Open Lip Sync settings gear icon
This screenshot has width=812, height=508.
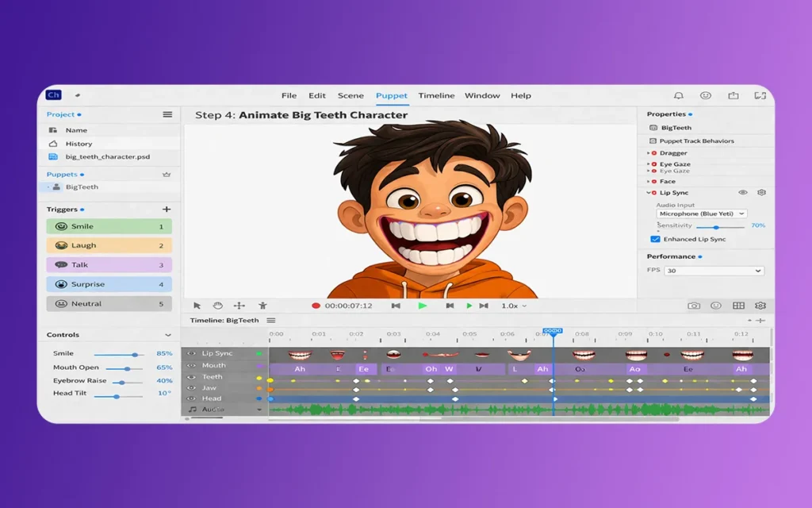coord(761,193)
